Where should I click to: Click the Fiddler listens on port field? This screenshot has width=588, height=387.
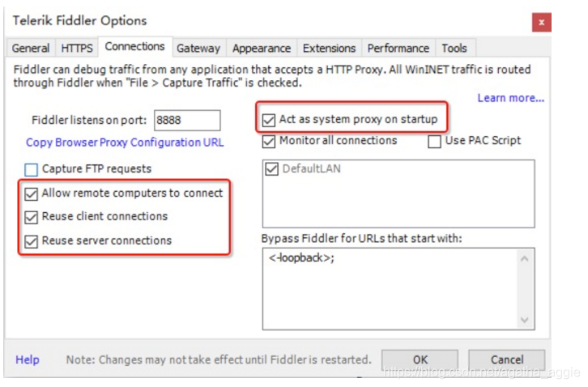(x=187, y=121)
